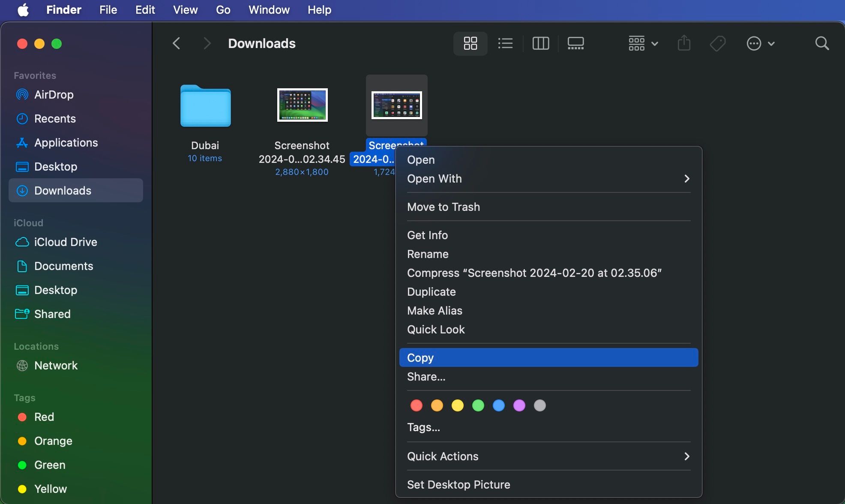Click Set Desktop Picture

(458, 484)
